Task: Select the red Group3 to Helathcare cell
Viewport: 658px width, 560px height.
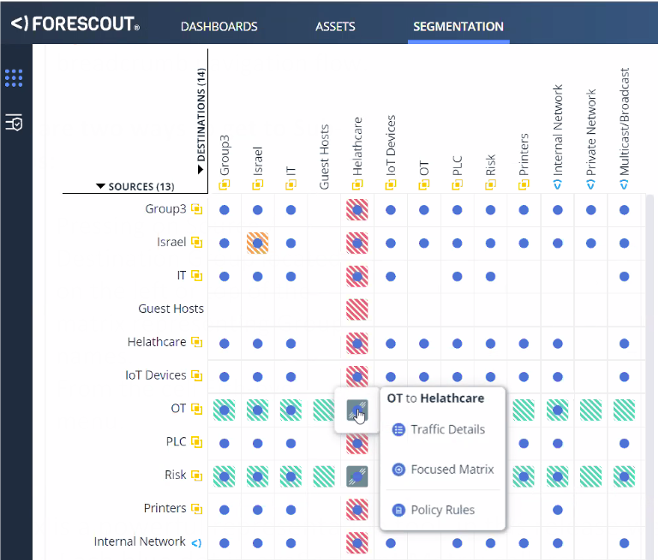Action: point(357,210)
